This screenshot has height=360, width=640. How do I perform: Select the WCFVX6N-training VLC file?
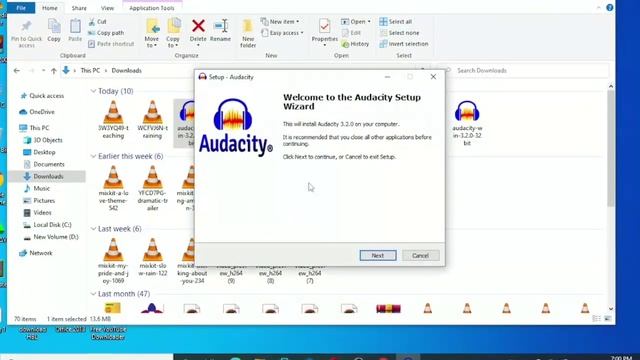tap(152, 120)
